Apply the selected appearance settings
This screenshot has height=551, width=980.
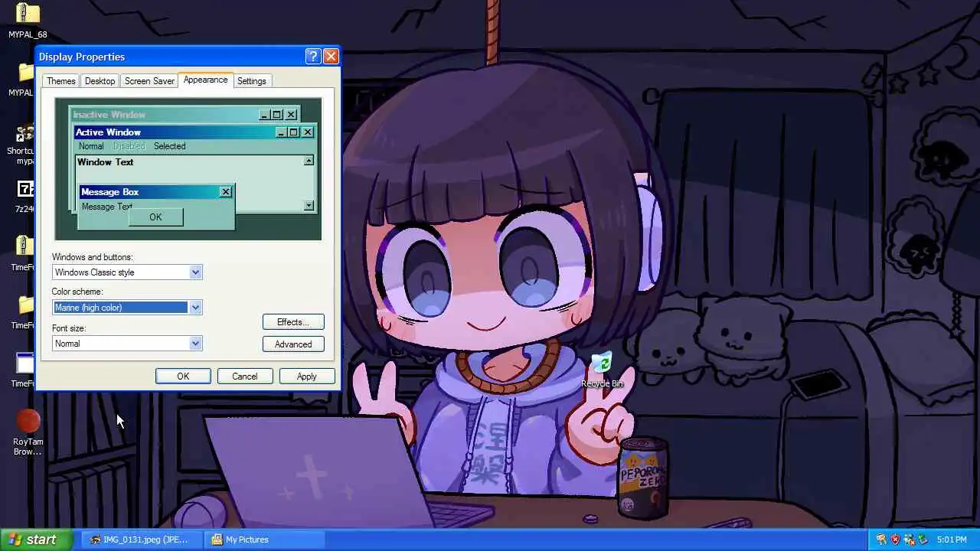click(x=306, y=377)
